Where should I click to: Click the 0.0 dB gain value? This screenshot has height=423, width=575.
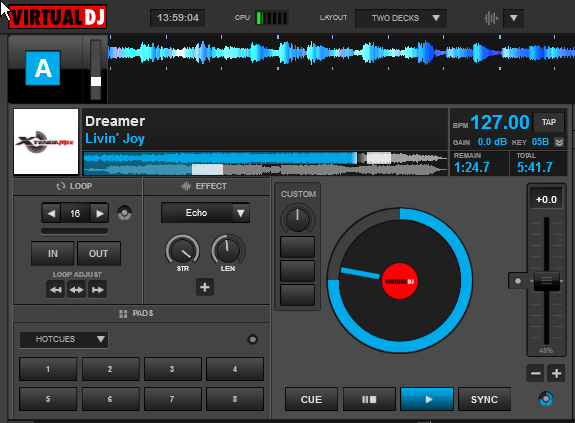(x=492, y=142)
